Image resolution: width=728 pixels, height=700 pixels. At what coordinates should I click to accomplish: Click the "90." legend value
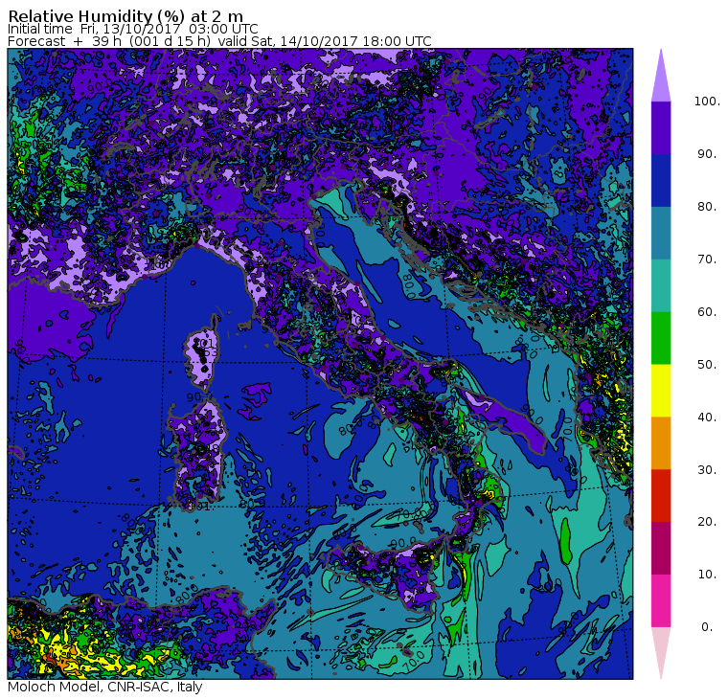[x=707, y=154]
